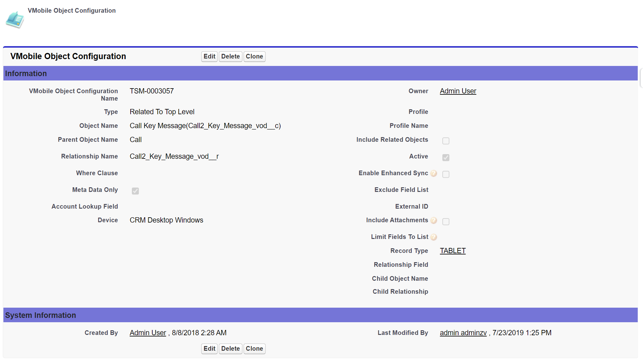Click the Information section header bar

click(320, 73)
